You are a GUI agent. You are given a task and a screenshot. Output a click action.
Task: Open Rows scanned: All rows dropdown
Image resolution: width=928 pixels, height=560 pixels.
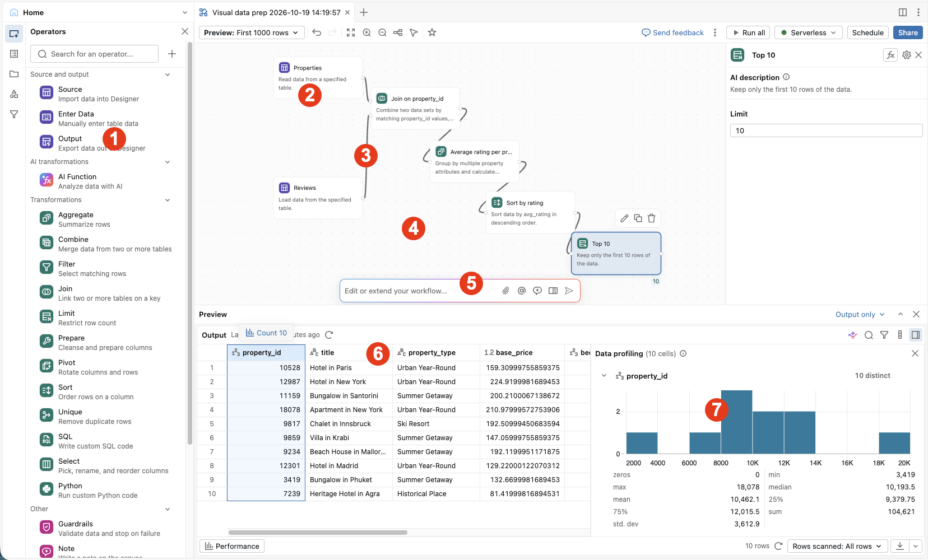click(837, 546)
